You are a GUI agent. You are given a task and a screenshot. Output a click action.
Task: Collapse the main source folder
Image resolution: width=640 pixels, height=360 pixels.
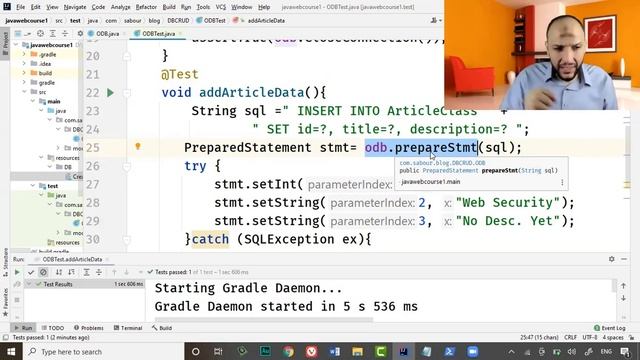pos(33,101)
